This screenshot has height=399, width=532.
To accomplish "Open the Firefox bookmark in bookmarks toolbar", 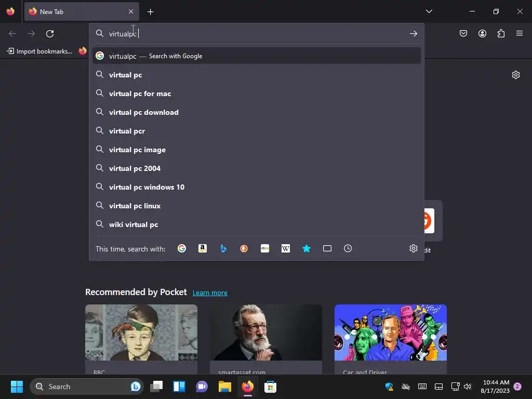I will pyautogui.click(x=83, y=51).
